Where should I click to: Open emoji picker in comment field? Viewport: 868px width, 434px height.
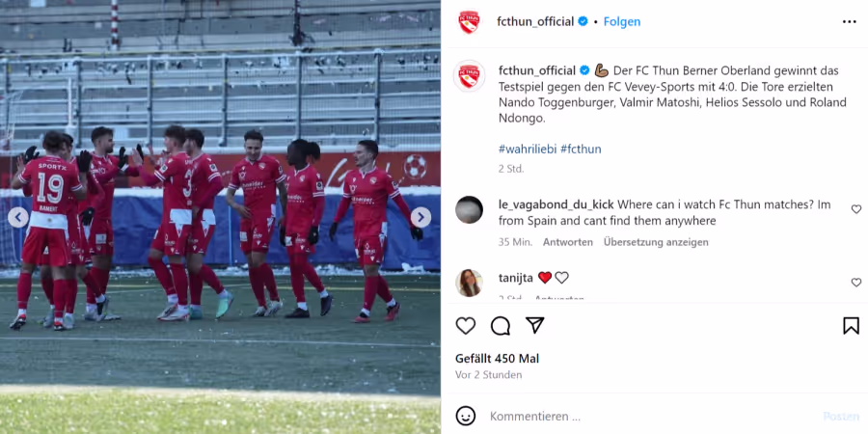[466, 416]
